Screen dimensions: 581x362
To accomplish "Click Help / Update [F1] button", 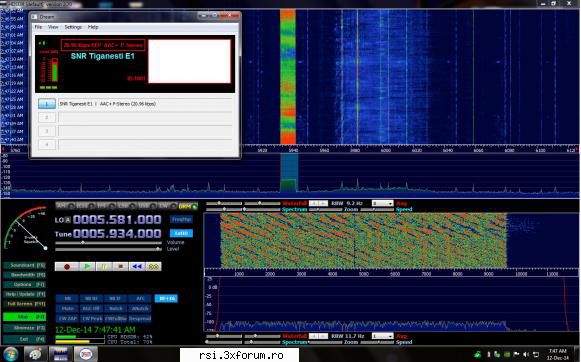I will 24,294.
